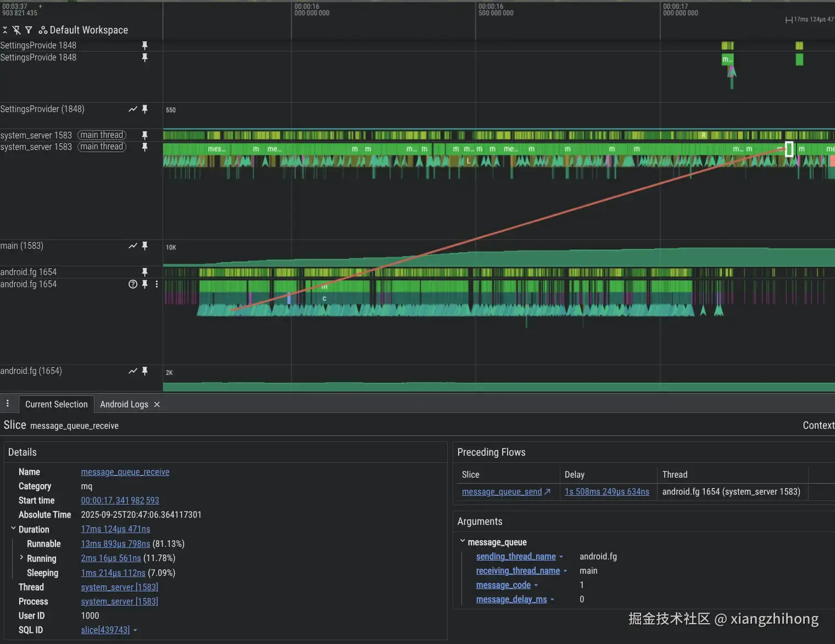Click the chart icon on main (1583) track
Viewport: 835px width, 644px height.
133,246
